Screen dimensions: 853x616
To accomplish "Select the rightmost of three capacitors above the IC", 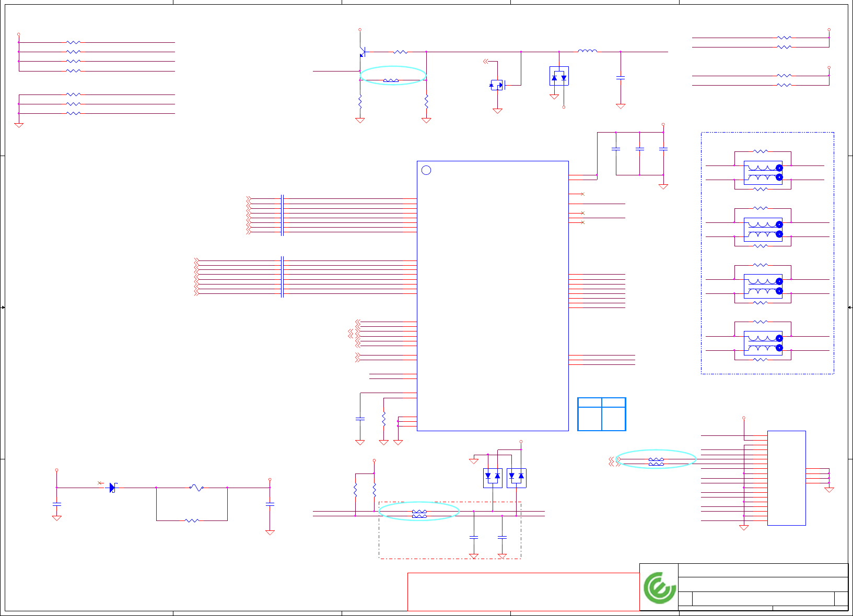I will point(663,149).
